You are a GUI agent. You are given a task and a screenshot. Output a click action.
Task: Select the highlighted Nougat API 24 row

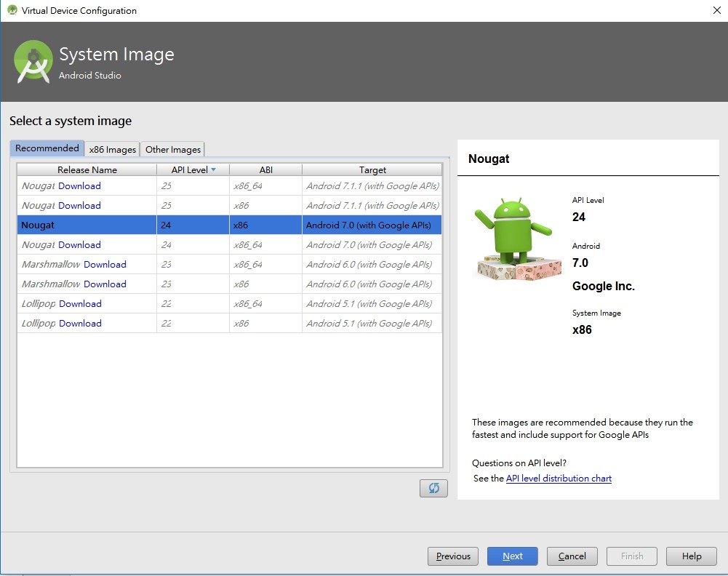point(229,225)
